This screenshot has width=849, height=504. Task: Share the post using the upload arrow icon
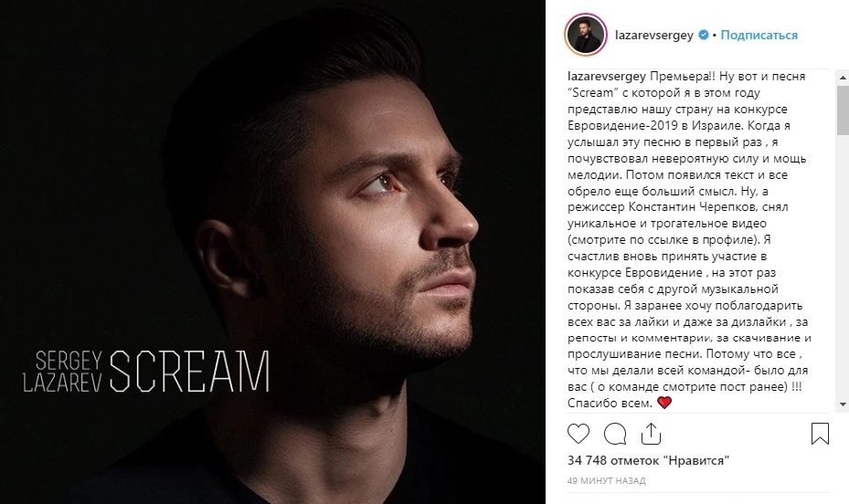651,434
